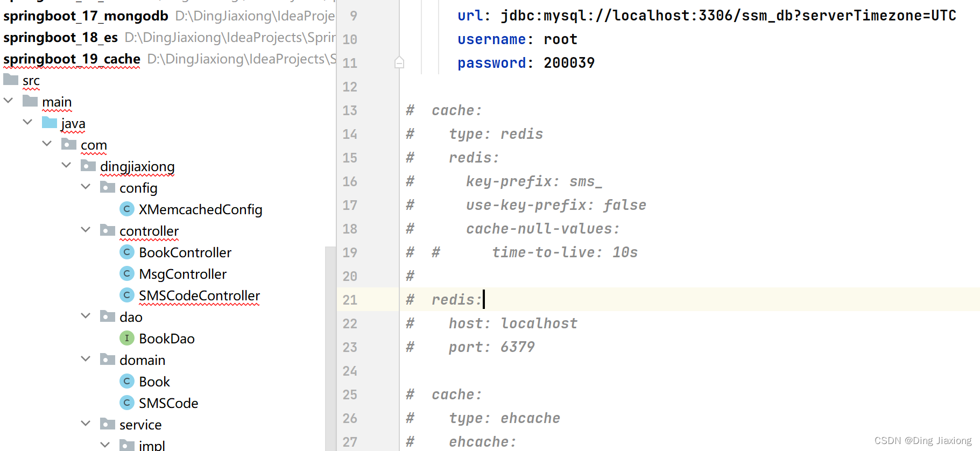Click the 'port: 6379' comment line
The width and height of the screenshot is (980, 451).
pos(491,347)
